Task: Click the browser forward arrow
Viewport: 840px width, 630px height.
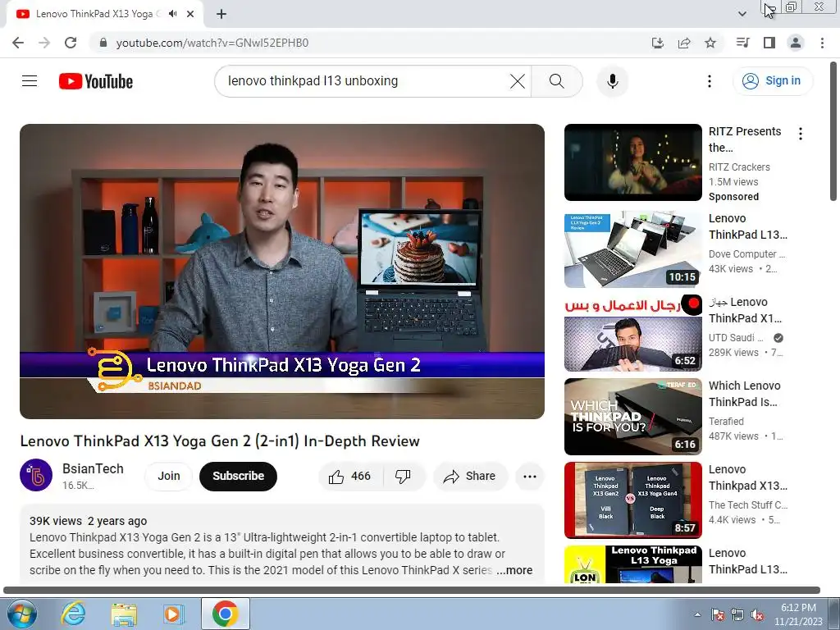Action: tap(44, 43)
